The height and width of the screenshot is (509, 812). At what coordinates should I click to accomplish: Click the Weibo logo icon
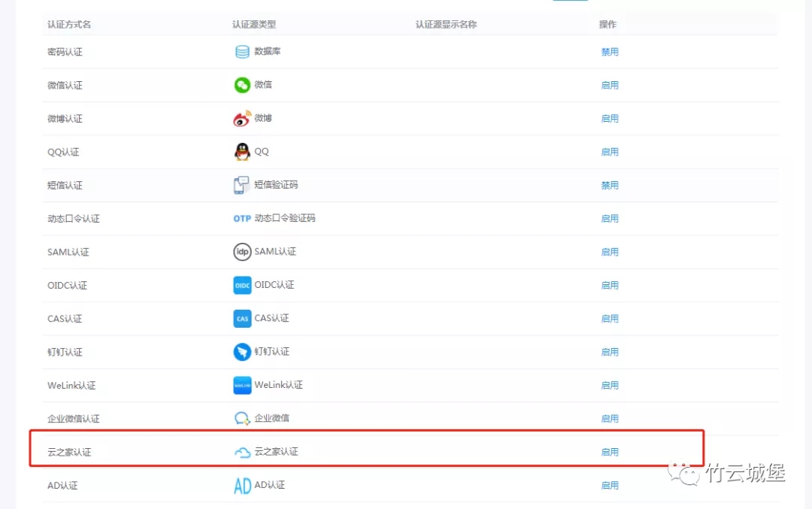pos(242,118)
